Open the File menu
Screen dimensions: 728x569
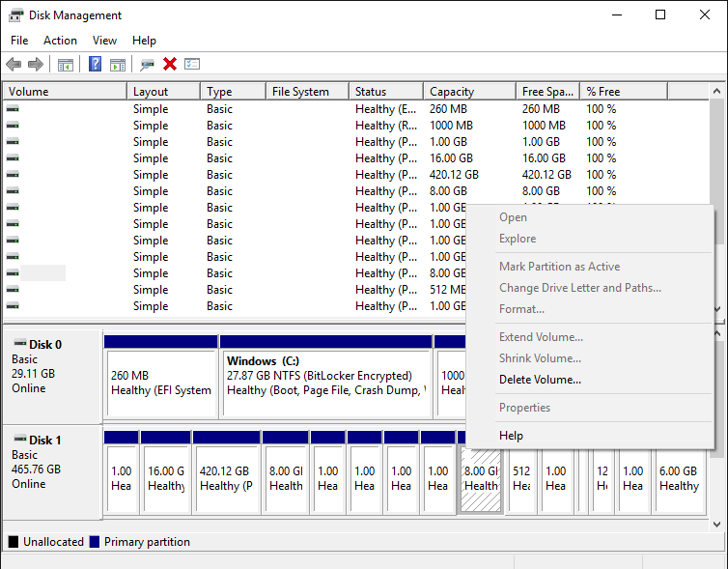click(x=19, y=41)
